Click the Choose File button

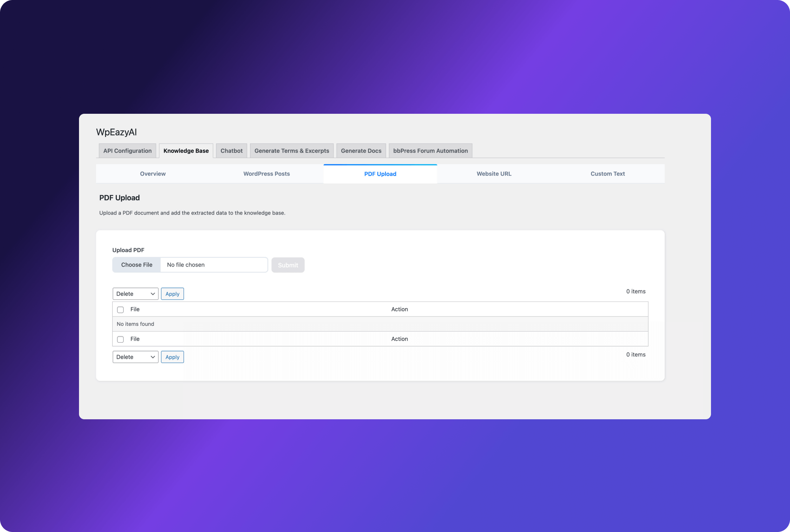coord(137,265)
